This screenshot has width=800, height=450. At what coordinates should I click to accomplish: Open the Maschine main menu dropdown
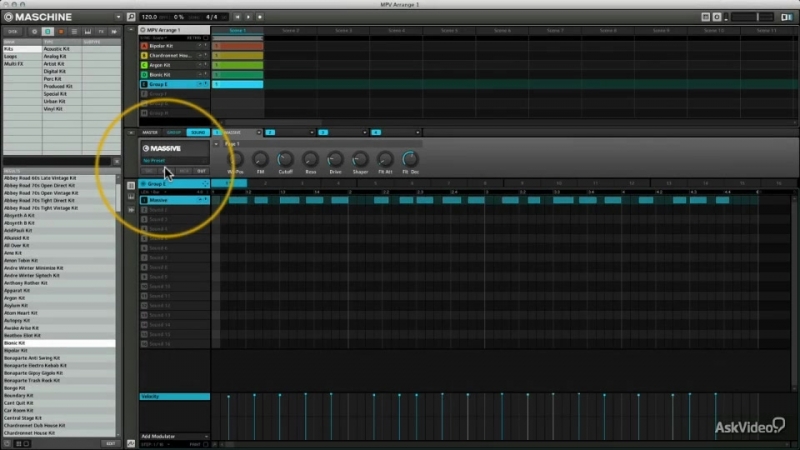[x=118, y=17]
